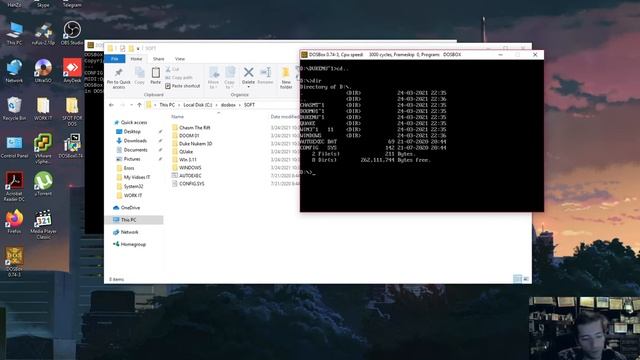Click This PC in the address breadcrumb
Screen dimensions: 640x360
tap(167, 105)
